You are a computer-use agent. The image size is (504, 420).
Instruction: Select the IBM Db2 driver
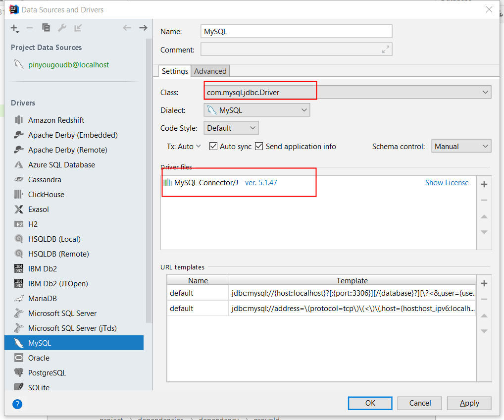pos(74,268)
